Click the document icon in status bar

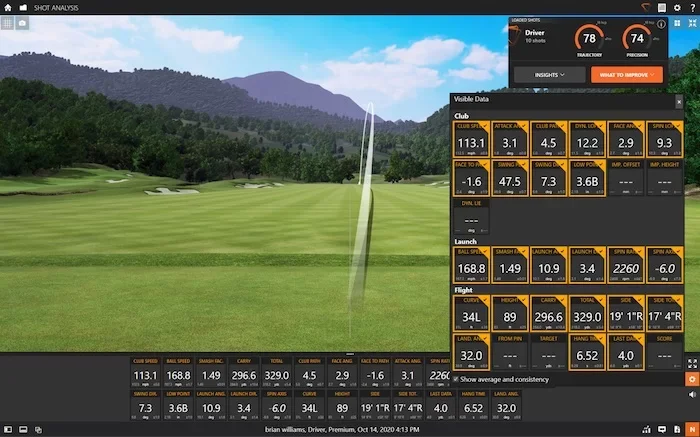pos(677,429)
